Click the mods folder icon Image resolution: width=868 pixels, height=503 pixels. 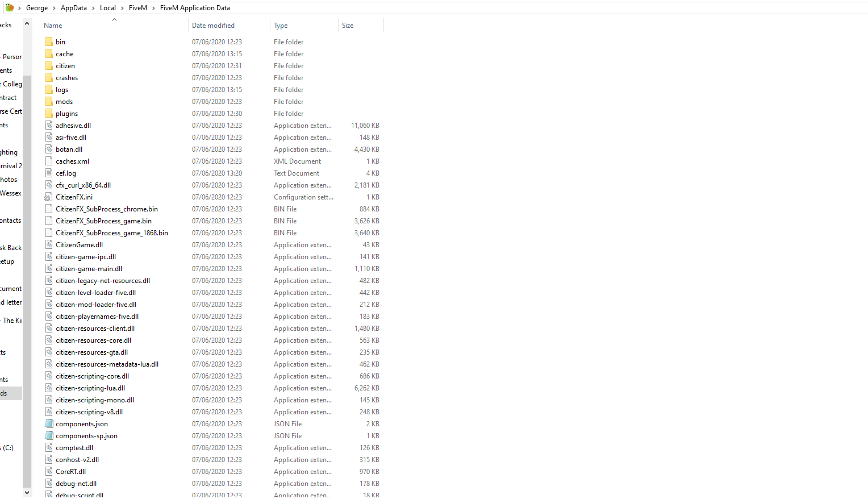(x=49, y=101)
